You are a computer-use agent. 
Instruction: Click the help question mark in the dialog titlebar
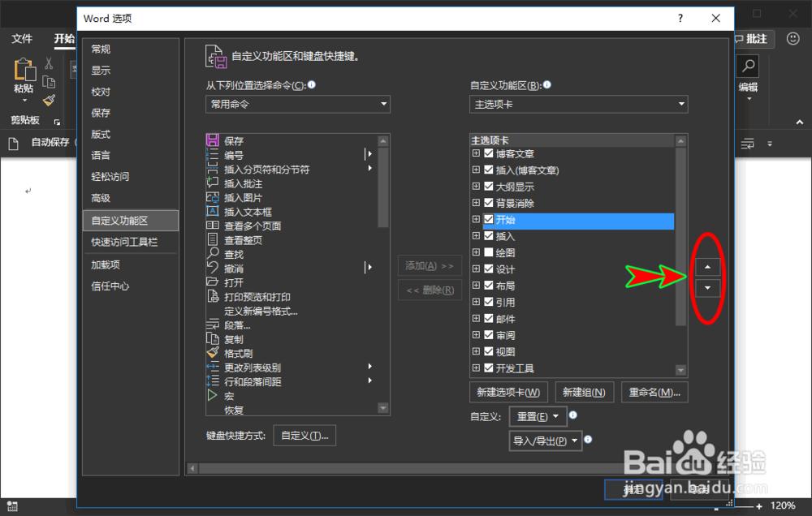click(x=680, y=18)
